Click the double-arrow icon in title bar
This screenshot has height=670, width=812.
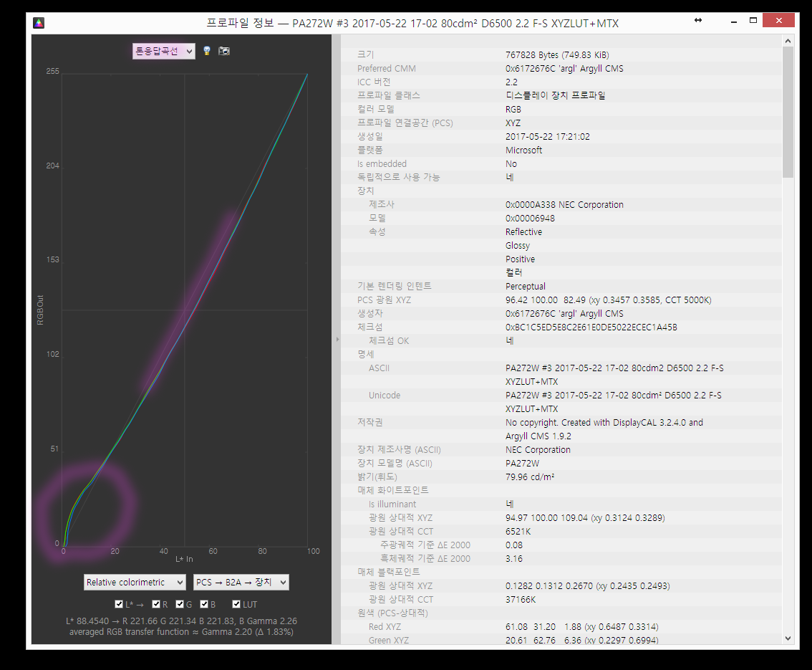coord(698,21)
